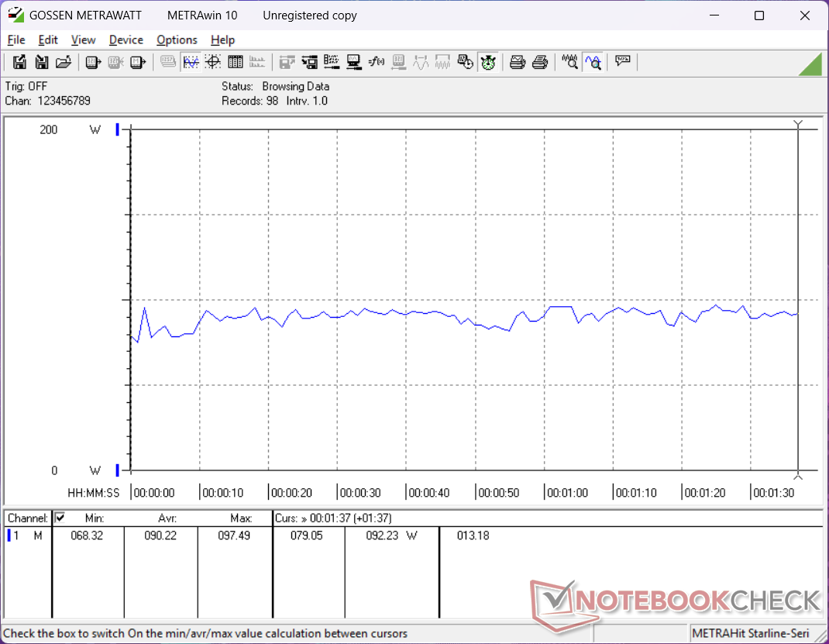Image resolution: width=829 pixels, height=644 pixels.
Task: Click the bottom cursor marker at the time axis
Action: [x=798, y=477]
